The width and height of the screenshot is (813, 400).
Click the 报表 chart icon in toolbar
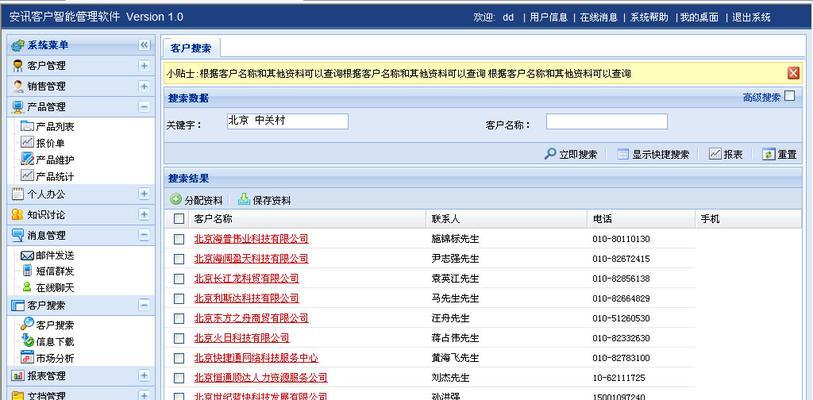(x=715, y=154)
